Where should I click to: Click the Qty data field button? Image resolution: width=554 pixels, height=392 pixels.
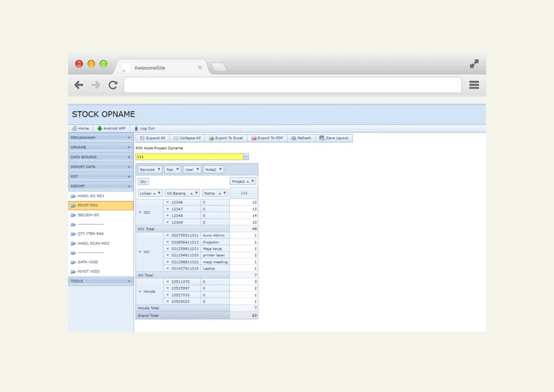143,182
